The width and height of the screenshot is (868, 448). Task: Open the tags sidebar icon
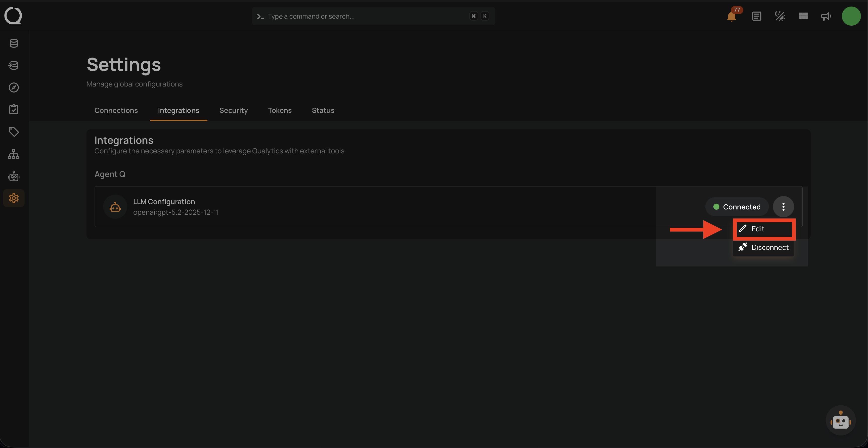click(14, 132)
